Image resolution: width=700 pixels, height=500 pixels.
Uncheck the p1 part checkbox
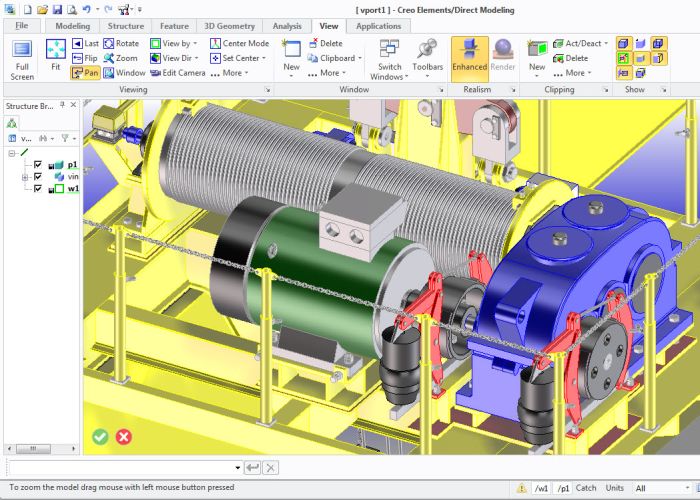[x=38, y=165]
